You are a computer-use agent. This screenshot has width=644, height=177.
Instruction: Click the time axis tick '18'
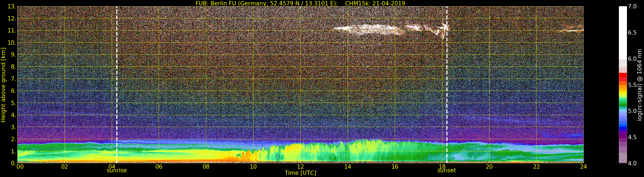coord(442,167)
